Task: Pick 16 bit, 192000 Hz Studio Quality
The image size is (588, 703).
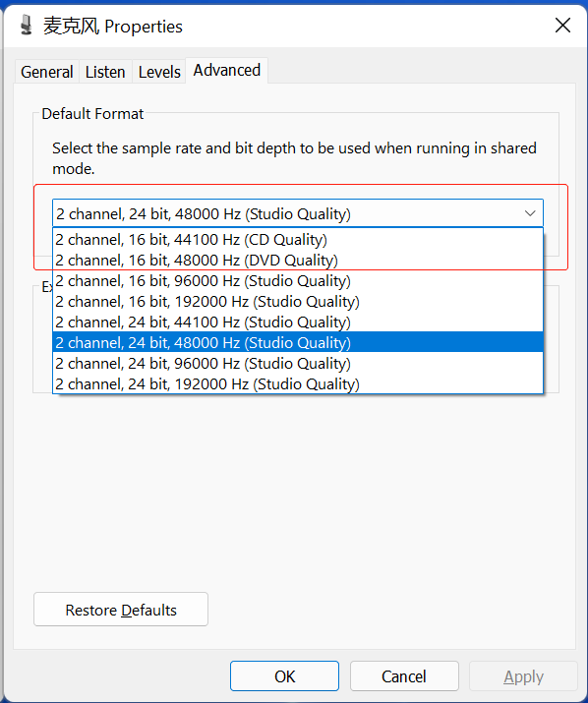Action: tap(298, 301)
